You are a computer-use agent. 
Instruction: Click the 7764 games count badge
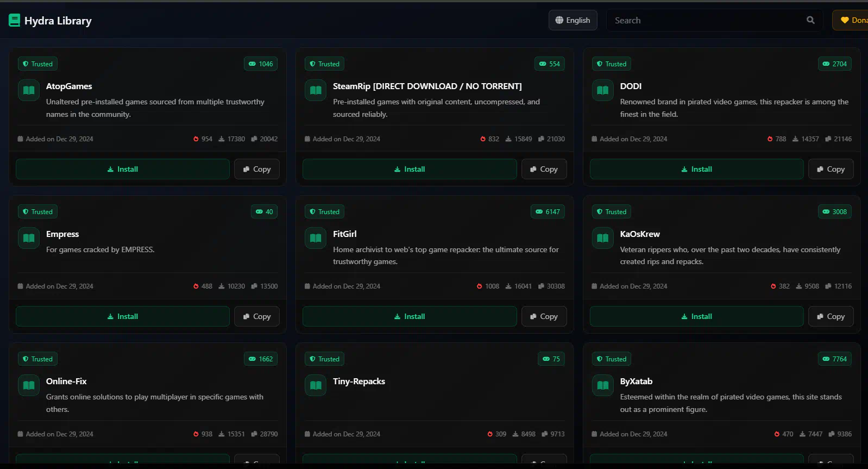pos(835,359)
